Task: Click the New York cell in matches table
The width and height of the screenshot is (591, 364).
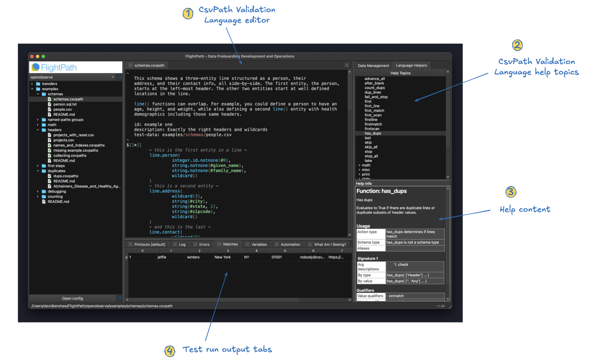Action: 223,257
